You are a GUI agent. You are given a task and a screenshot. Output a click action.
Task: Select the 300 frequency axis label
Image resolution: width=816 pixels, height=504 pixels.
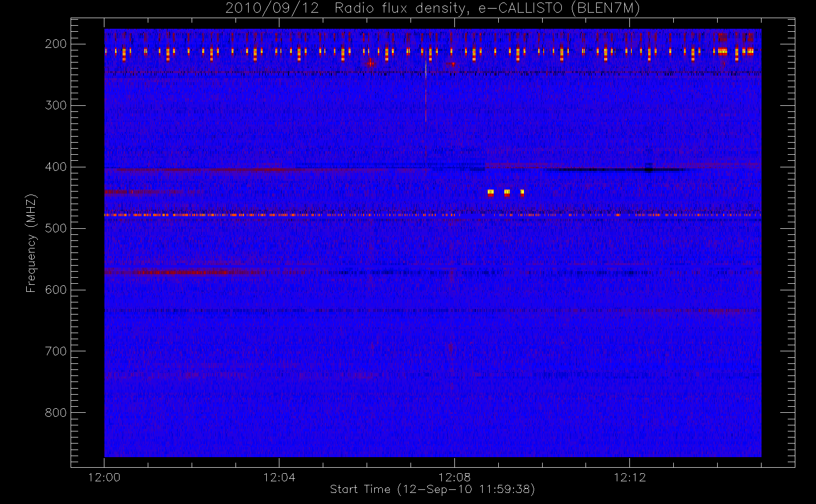point(55,105)
